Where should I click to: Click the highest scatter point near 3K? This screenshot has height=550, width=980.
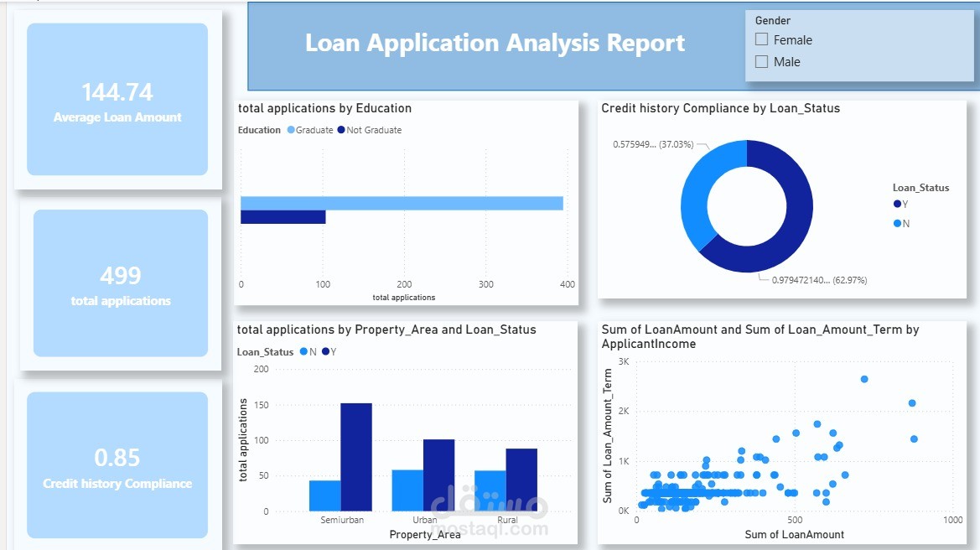[x=863, y=378]
